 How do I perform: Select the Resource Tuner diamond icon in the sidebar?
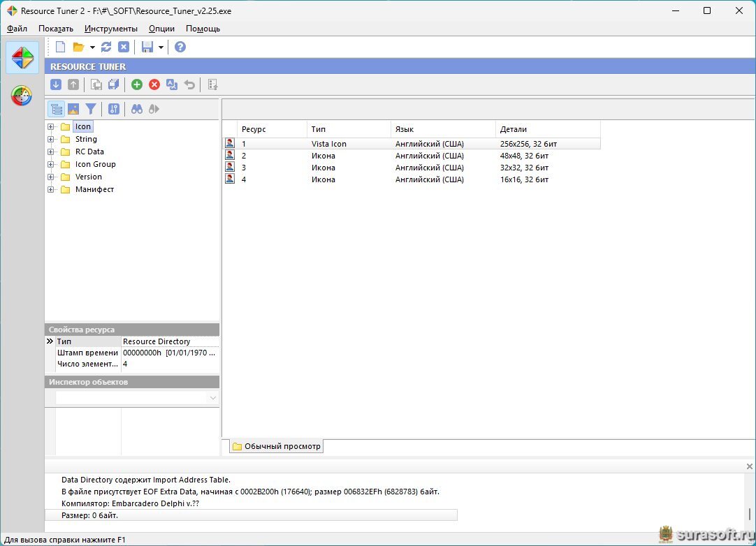tap(22, 58)
